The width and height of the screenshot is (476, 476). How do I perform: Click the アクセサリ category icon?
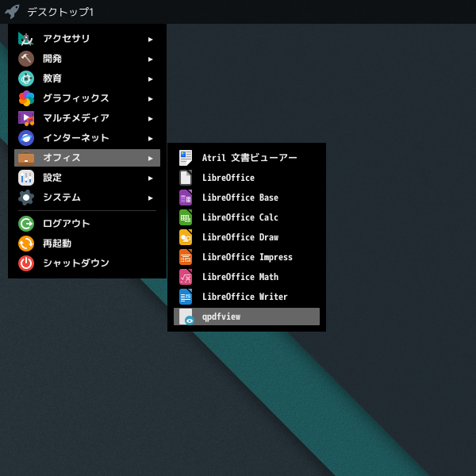click(x=26, y=39)
